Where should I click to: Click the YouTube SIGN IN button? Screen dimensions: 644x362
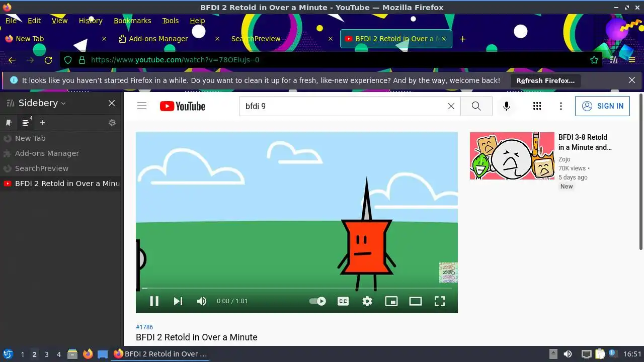pyautogui.click(x=602, y=106)
